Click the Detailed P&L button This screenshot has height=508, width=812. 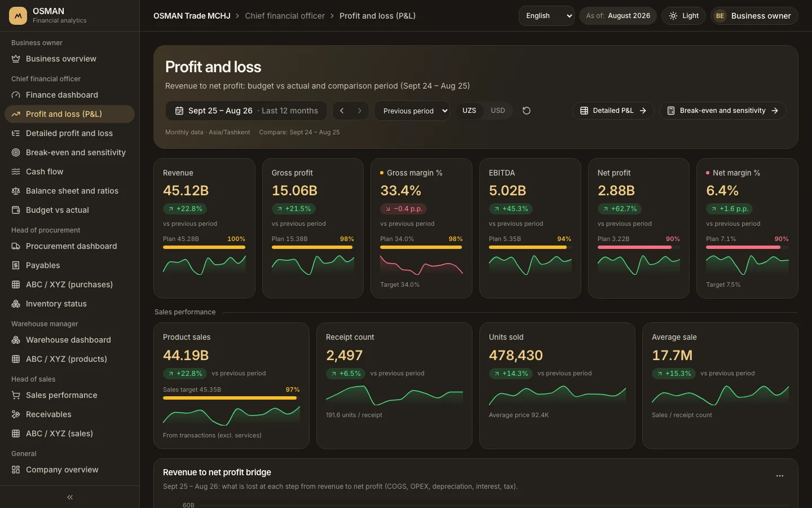[x=614, y=111]
